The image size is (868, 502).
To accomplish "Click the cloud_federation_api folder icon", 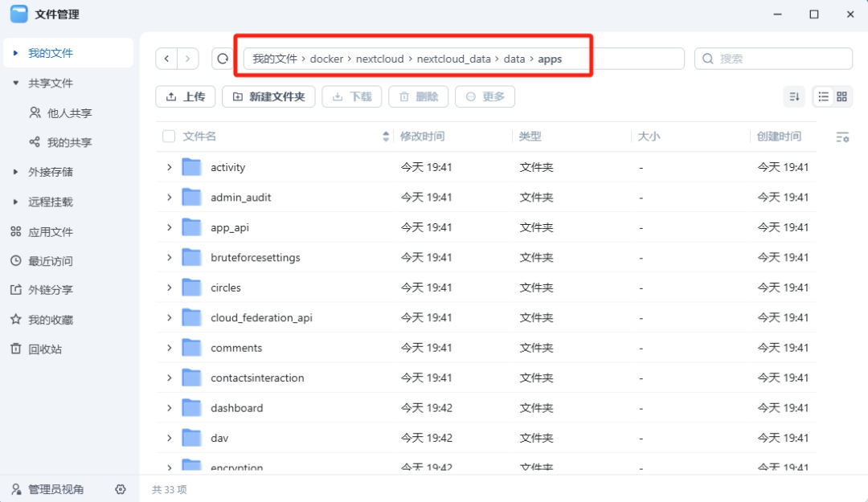I will [x=191, y=318].
